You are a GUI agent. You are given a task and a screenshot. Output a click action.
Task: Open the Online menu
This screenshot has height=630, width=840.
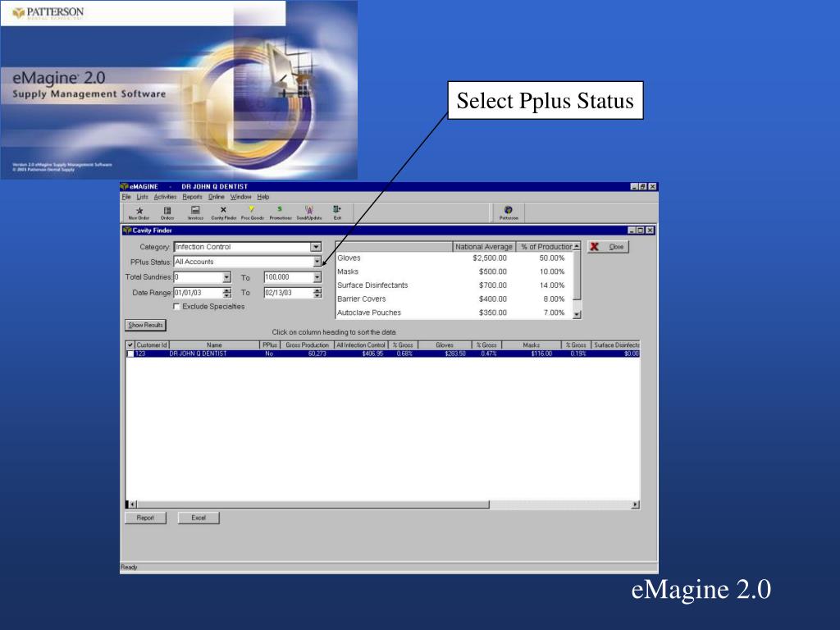217,197
